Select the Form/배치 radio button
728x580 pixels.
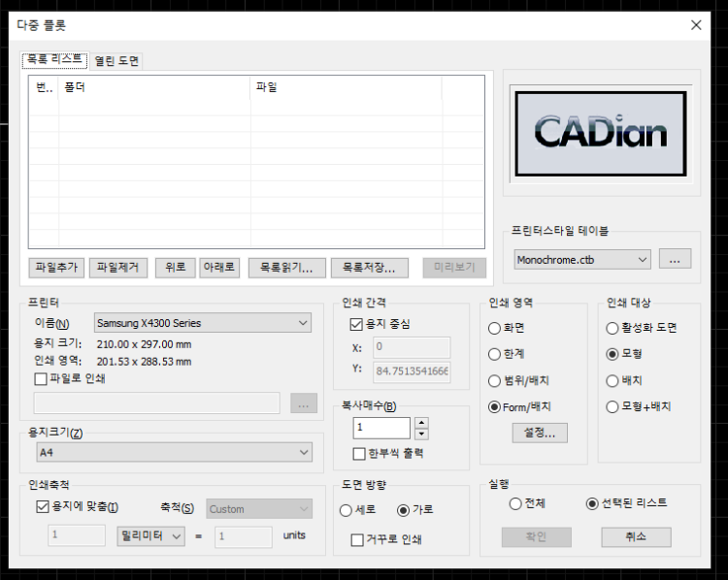(494, 407)
